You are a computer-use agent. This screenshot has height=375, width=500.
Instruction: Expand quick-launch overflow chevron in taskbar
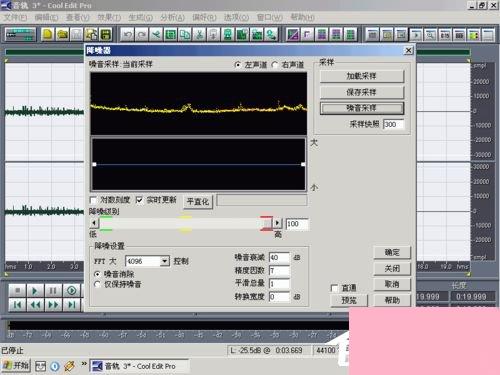(84, 363)
